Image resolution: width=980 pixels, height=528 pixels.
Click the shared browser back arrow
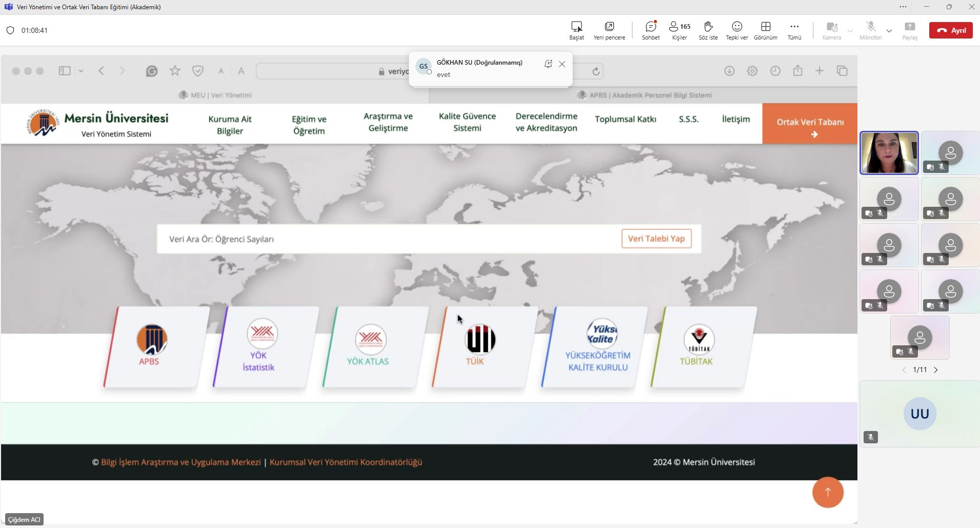tap(102, 71)
